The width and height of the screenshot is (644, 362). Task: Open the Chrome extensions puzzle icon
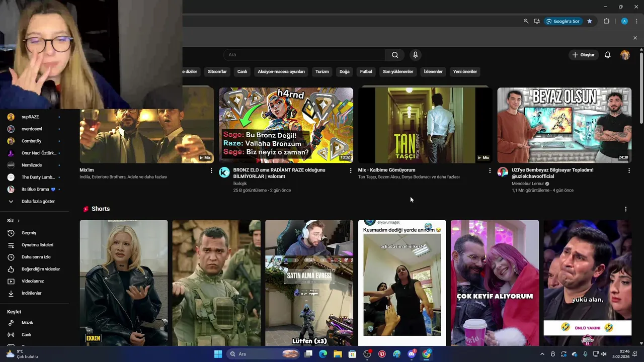pos(606,21)
